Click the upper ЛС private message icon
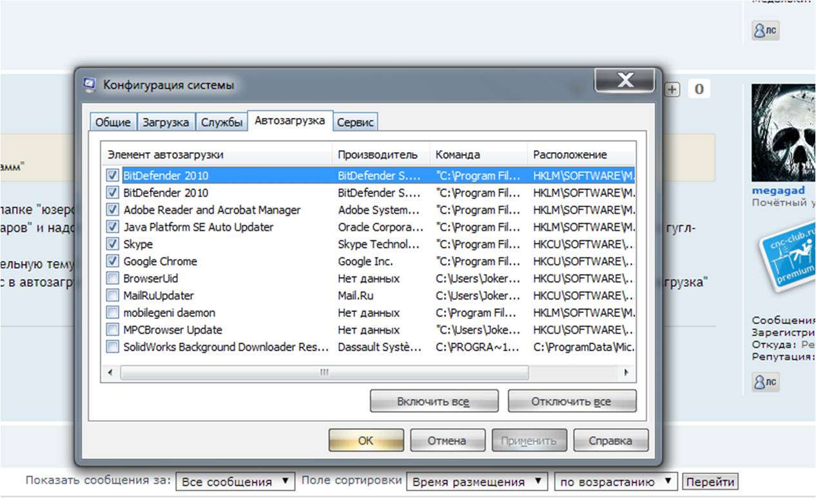This screenshot has width=816, height=504. (766, 30)
